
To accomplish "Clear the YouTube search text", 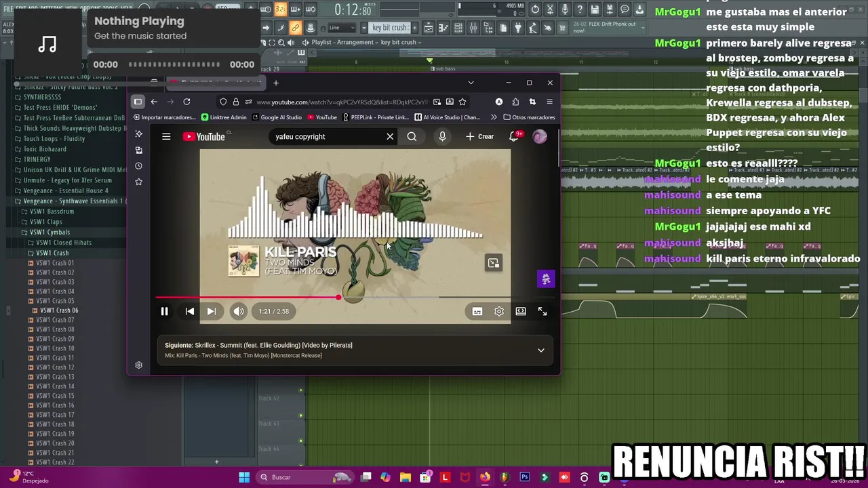I will [390, 136].
